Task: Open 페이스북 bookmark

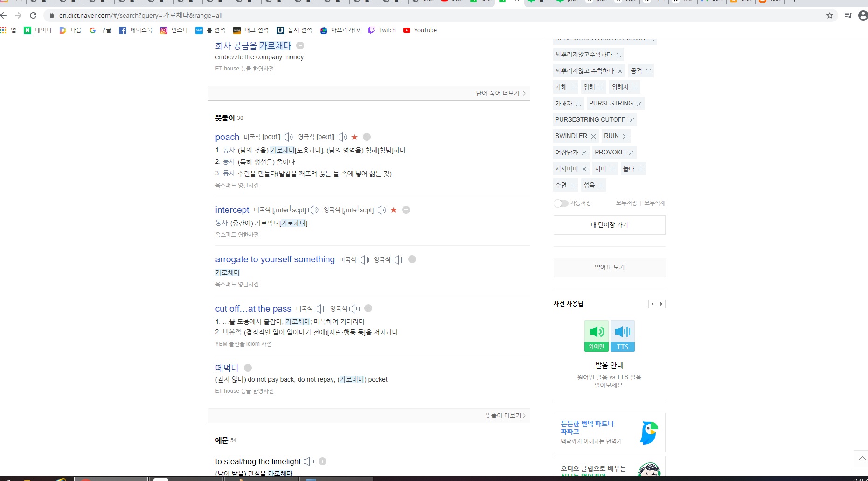Action: 136,30
